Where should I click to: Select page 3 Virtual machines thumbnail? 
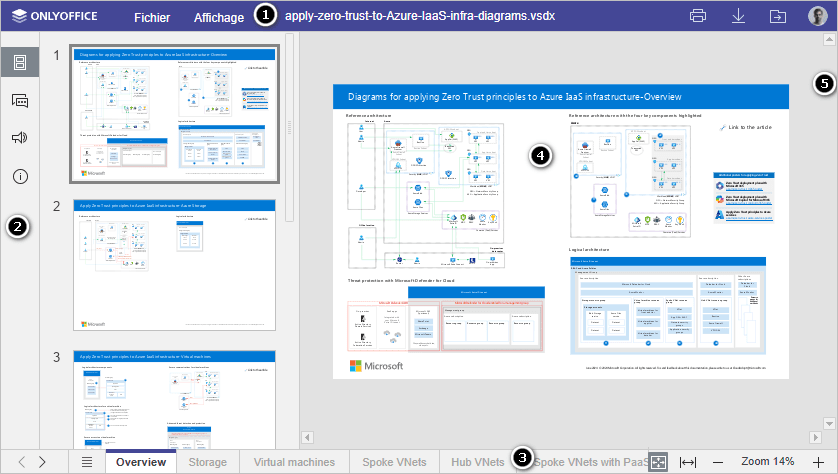tap(174, 400)
